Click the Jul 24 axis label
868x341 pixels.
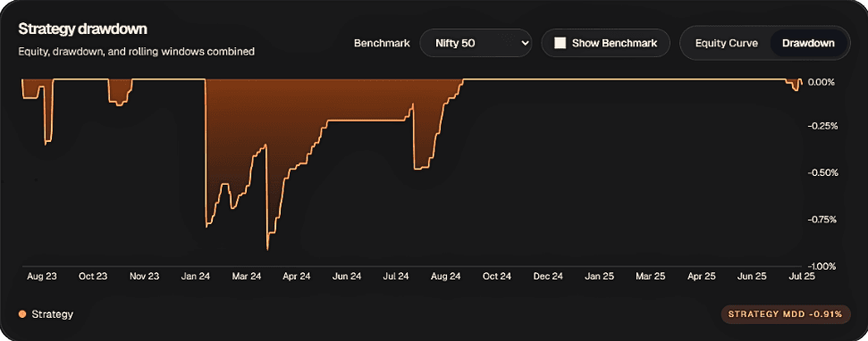pyautogui.click(x=396, y=276)
